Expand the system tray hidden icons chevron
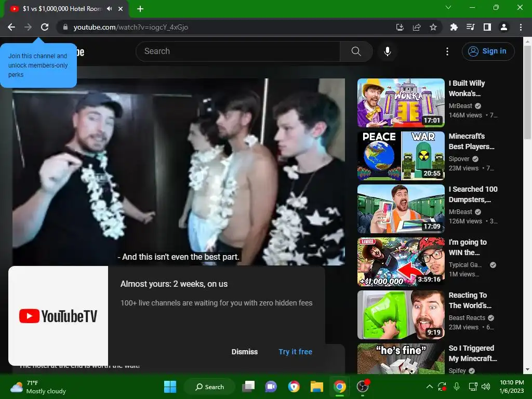532x399 pixels. coord(429,387)
